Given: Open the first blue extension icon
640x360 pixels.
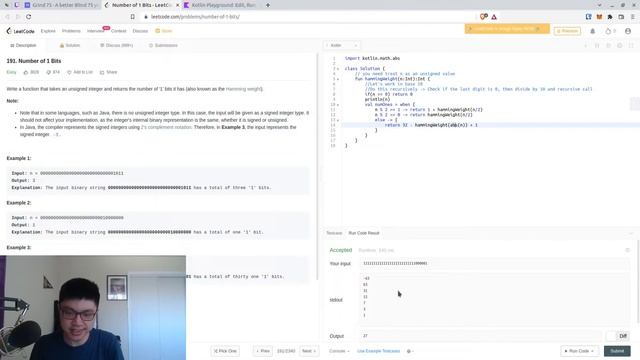Looking at the screenshot, I should (589, 17).
